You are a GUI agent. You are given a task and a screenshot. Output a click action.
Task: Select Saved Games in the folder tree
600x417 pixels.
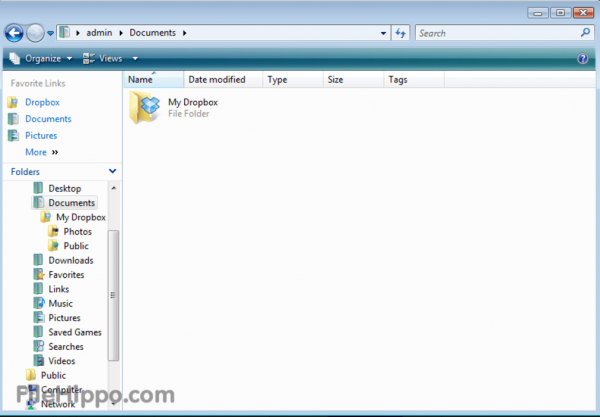[x=75, y=332]
